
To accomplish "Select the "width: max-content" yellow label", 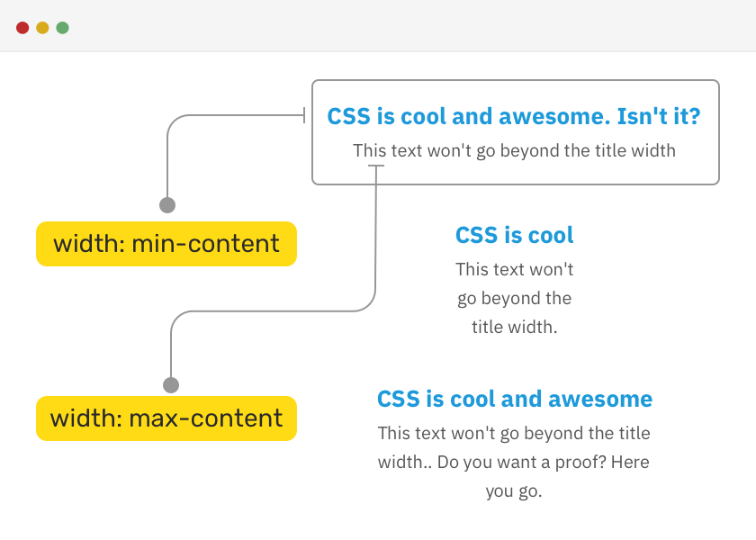I will tap(166, 418).
